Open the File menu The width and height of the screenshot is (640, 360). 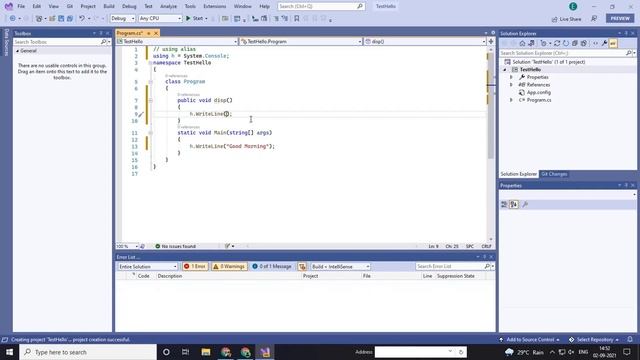point(21,6)
